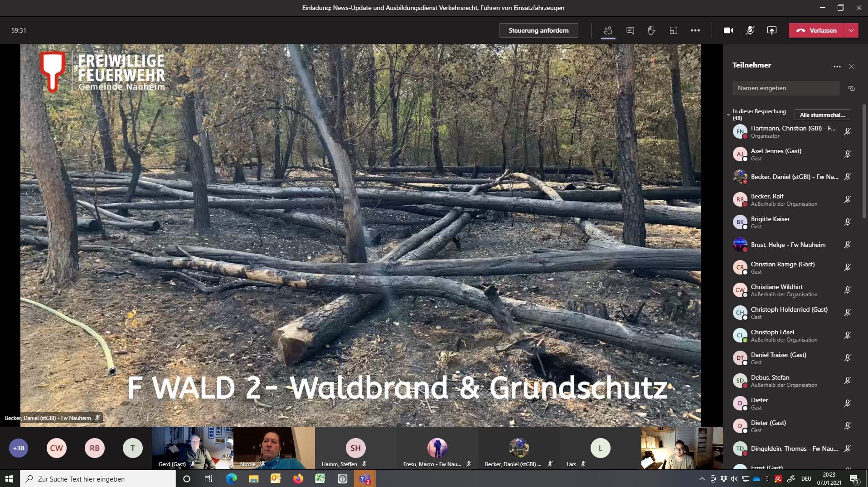Screen dimensions: 868x487
Task: Click the share content icon
Action: tap(771, 30)
